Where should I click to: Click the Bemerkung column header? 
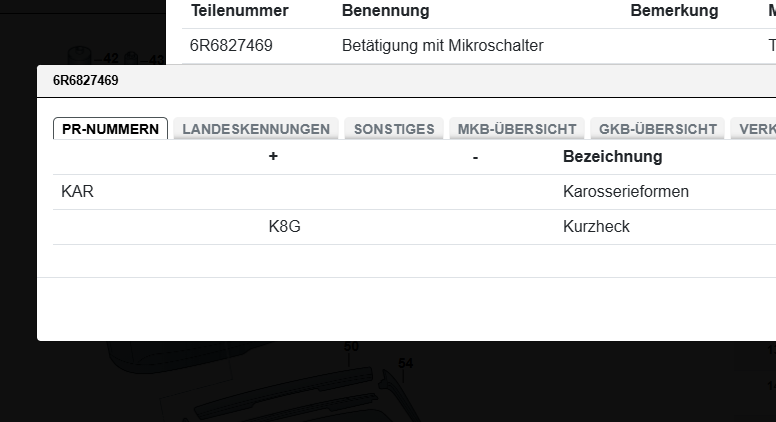[x=674, y=11]
